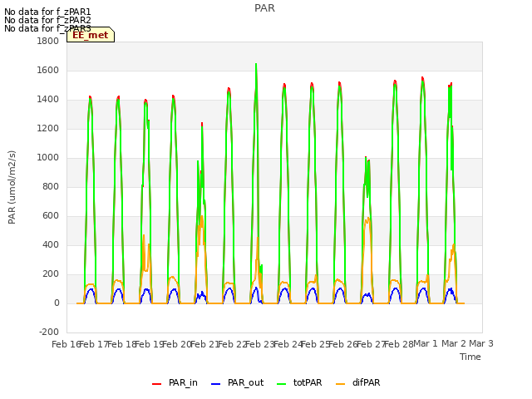Image resolution: width=532 pixels, height=399 pixels.
Task: Click the difPAR orange legend swatch
Action: click(x=340, y=384)
